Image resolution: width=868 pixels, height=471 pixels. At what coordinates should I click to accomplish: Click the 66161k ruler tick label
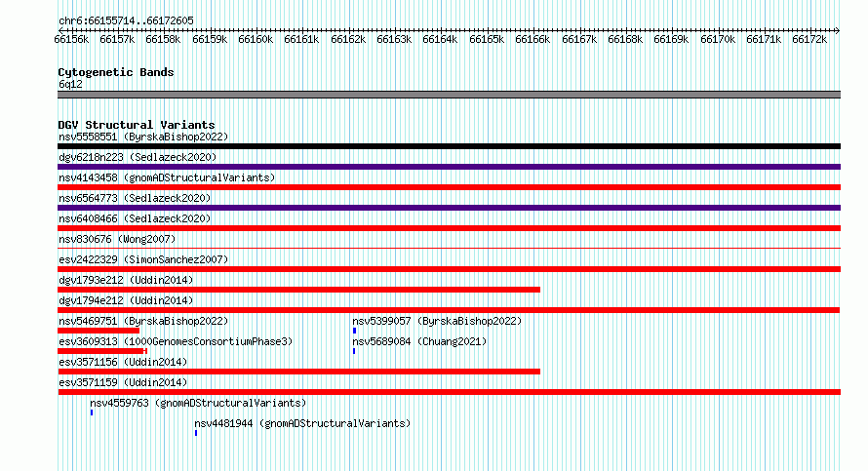pyautogui.click(x=301, y=39)
